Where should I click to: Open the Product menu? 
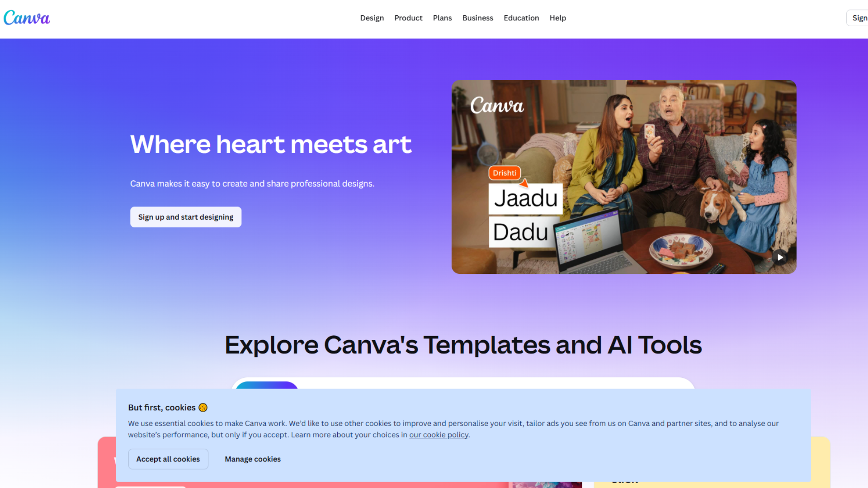[408, 18]
